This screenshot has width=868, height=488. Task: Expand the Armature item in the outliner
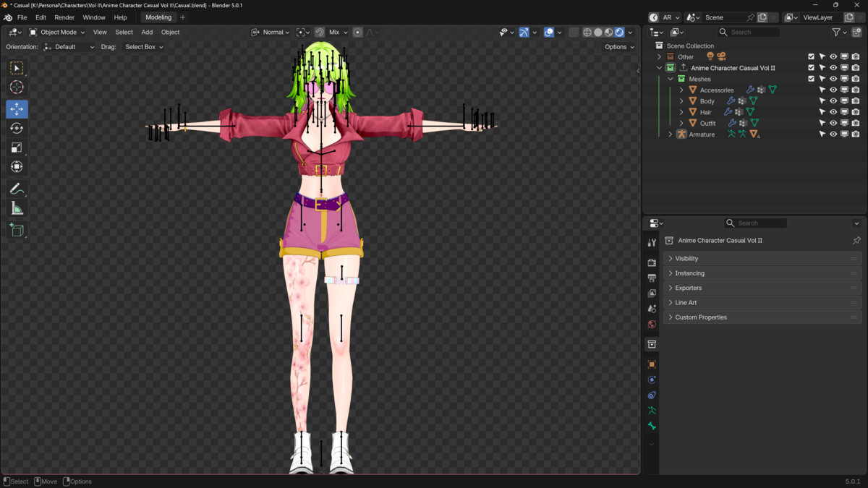click(x=670, y=134)
